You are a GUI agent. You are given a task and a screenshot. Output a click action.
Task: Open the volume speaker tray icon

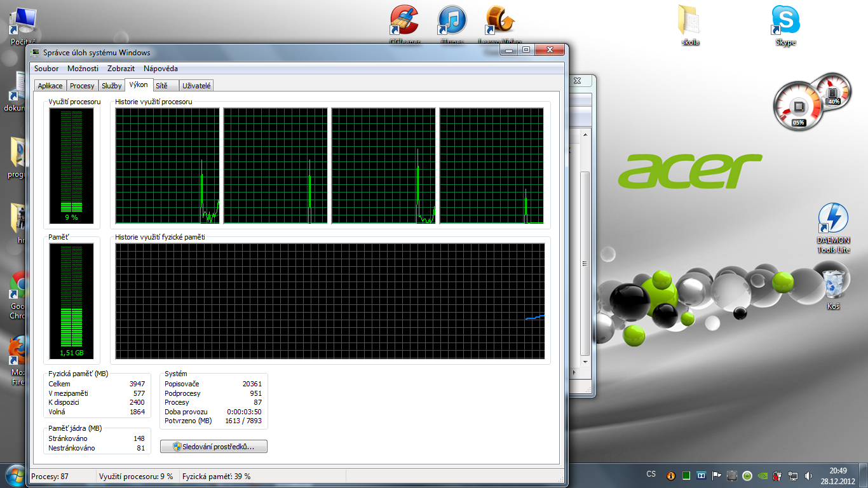[x=808, y=475]
